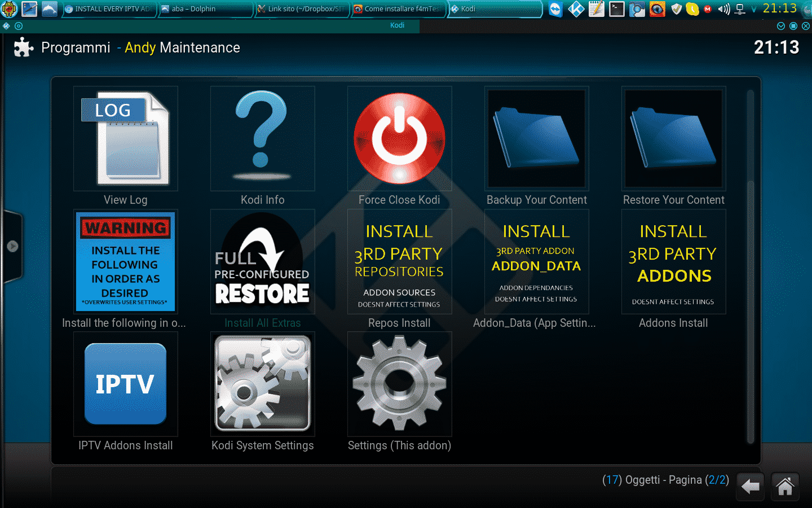Open the side menu handle arrow

click(12, 246)
